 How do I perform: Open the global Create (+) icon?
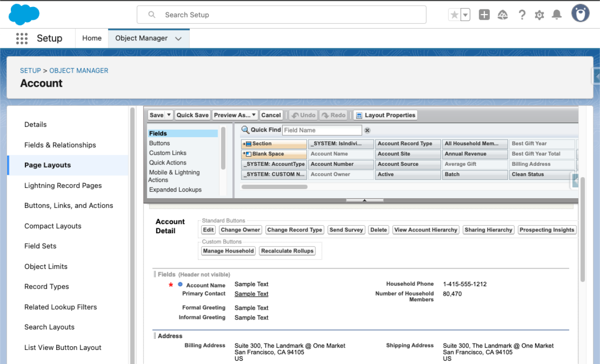(x=484, y=15)
